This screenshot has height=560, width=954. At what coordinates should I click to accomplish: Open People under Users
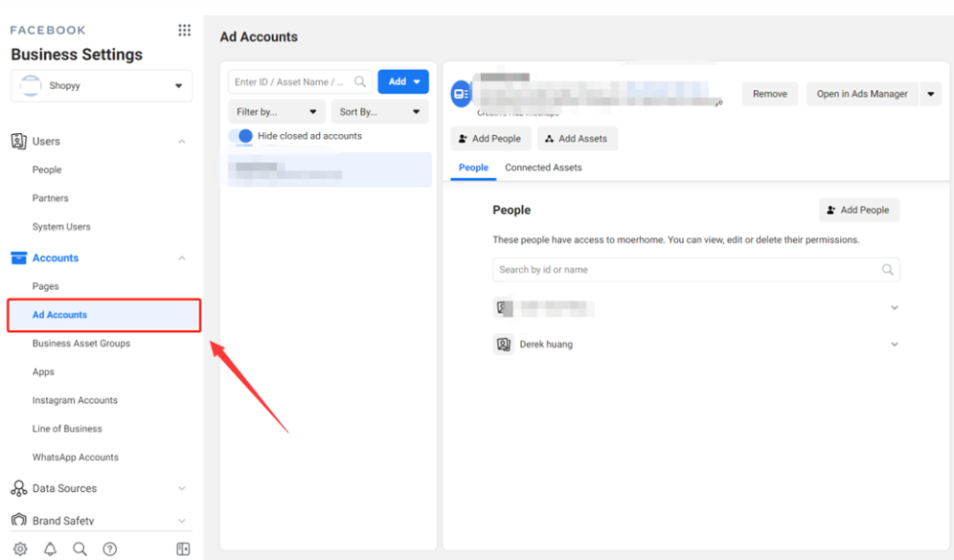coord(47,169)
